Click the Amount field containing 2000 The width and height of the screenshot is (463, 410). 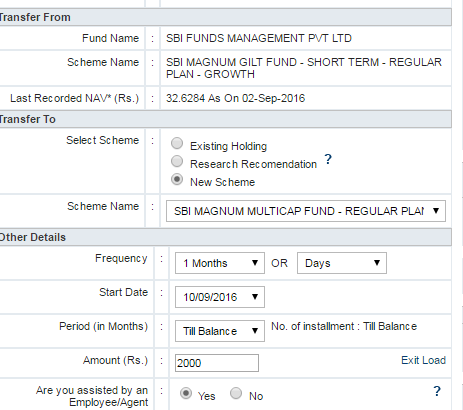[217, 363]
